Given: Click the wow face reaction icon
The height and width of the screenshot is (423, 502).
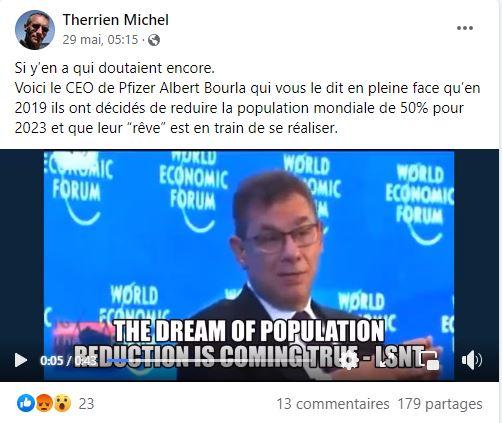Looking at the screenshot, I should (x=62, y=403).
